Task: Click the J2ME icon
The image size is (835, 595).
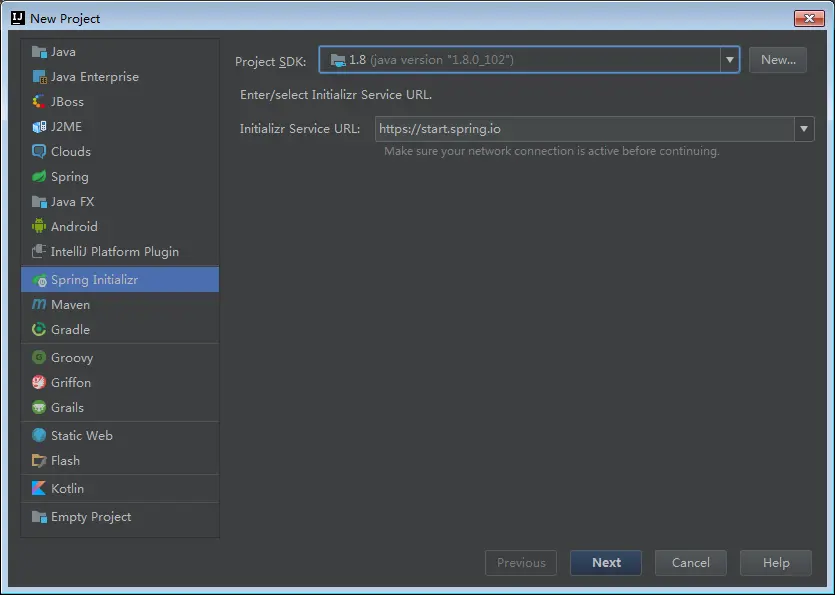Action: (39, 127)
